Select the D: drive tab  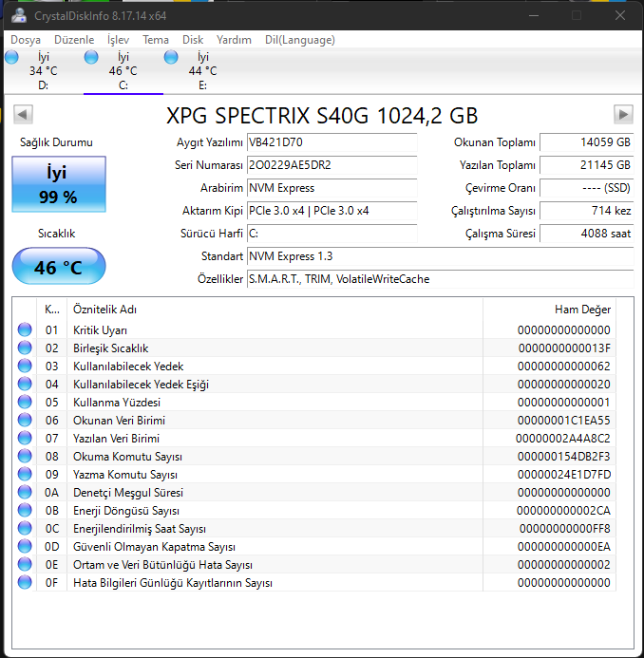44,71
